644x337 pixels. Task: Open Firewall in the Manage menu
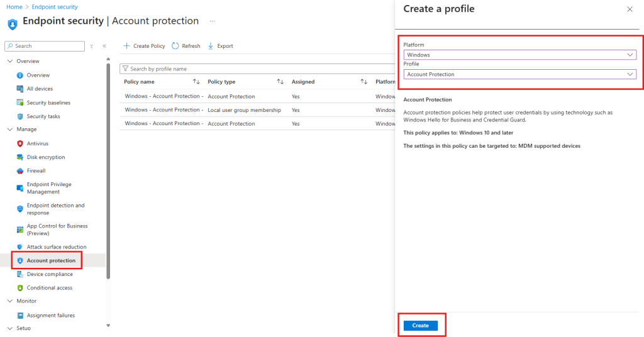[36, 171]
